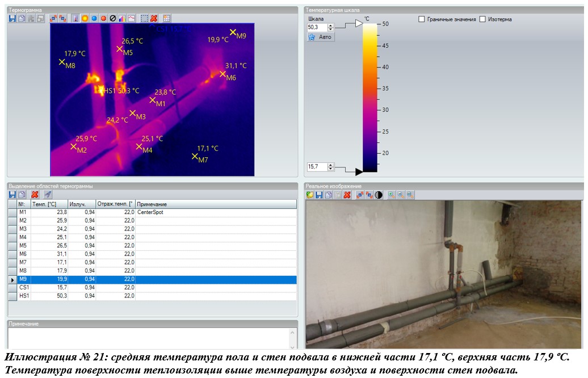Viewport: 588px width, 378px height.
Task: Zoom in on the real image
Action: point(392,195)
